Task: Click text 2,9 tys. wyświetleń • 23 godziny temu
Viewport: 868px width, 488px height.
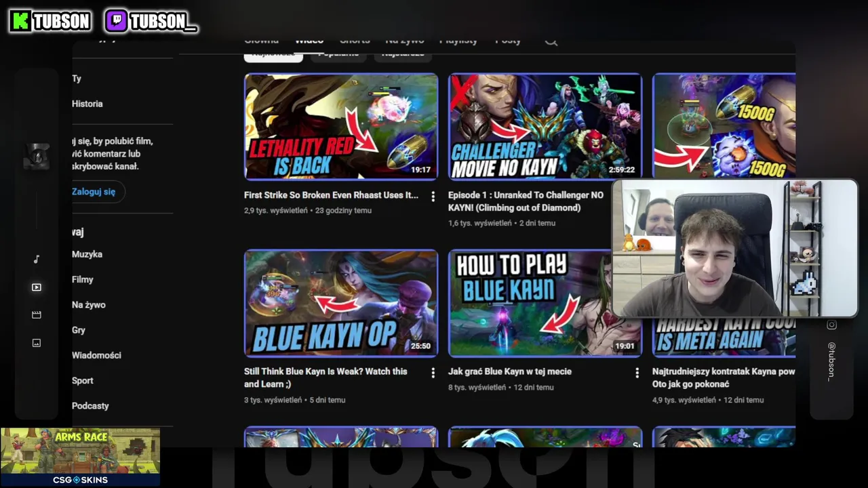Action: [308, 211]
